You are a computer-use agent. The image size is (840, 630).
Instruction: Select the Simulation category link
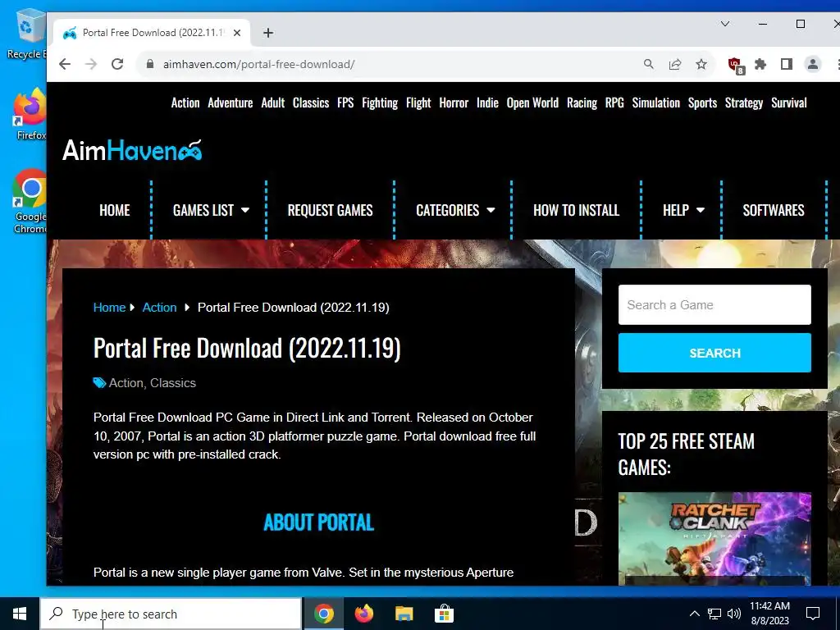655,103
